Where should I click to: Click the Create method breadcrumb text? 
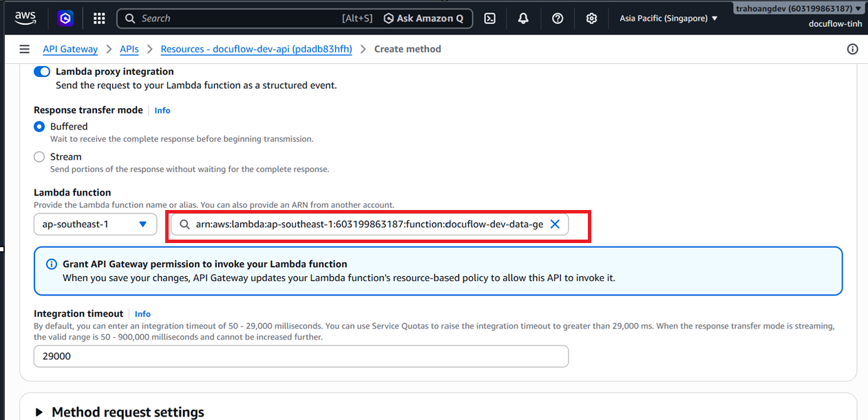[x=407, y=49]
